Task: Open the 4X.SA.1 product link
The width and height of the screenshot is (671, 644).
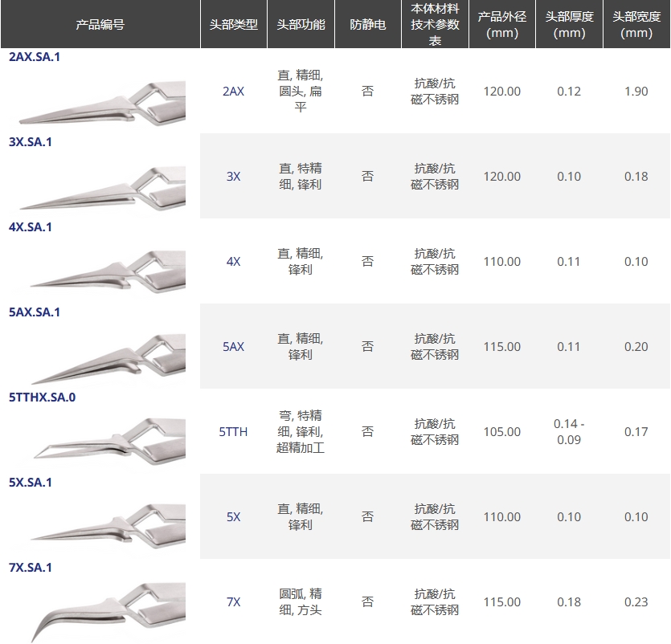Action: point(30,227)
